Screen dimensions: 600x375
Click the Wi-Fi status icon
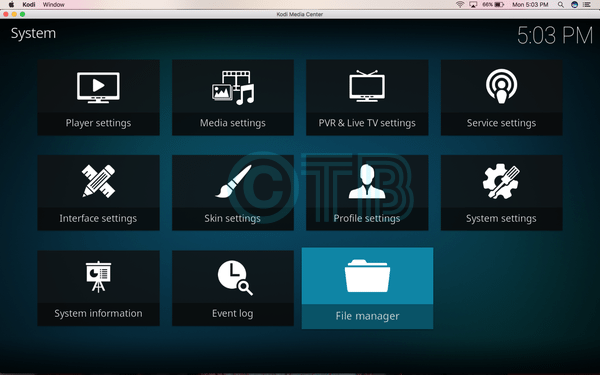click(460, 5)
